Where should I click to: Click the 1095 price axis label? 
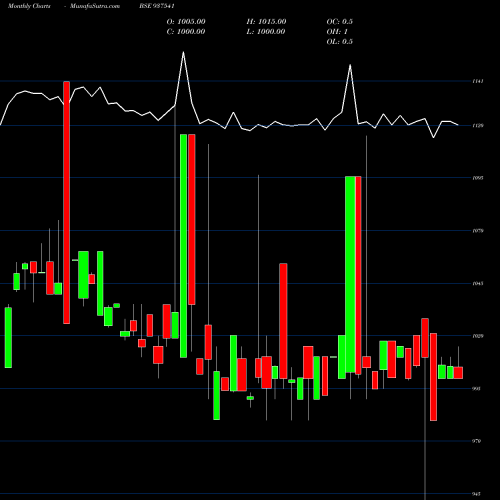(478, 178)
